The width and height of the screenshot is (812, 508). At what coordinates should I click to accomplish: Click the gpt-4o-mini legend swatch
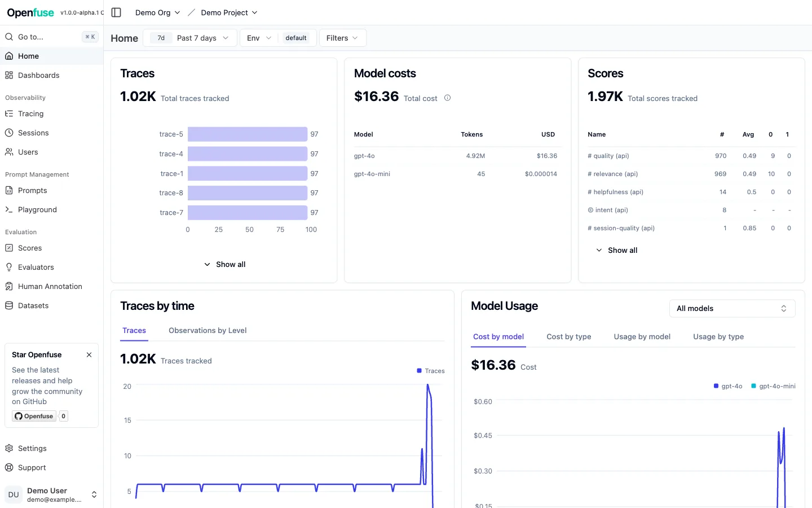point(753,386)
